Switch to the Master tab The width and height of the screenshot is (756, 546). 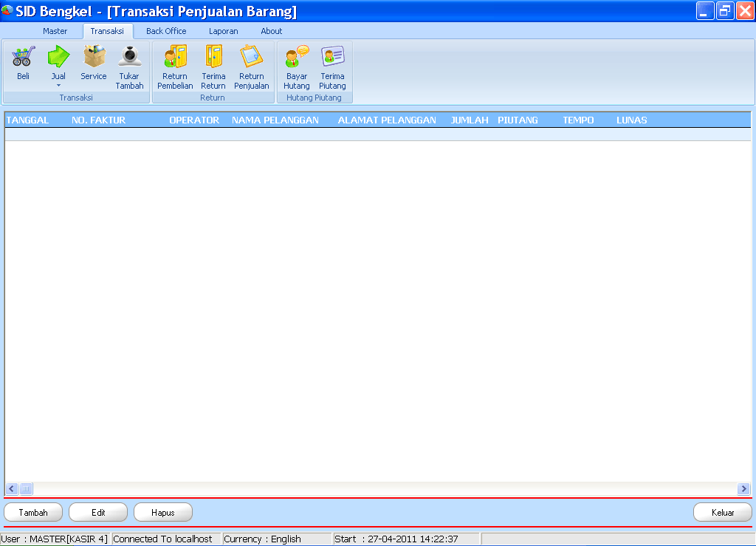[x=55, y=31]
